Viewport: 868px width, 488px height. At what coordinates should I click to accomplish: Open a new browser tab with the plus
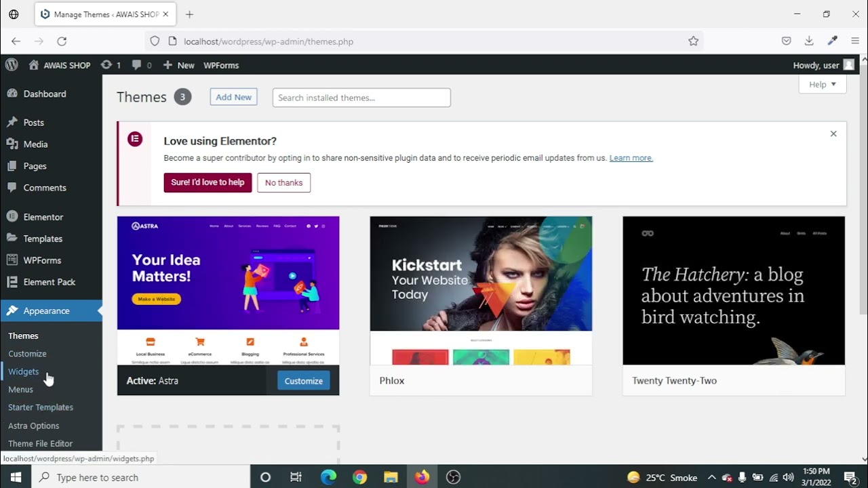[189, 14]
